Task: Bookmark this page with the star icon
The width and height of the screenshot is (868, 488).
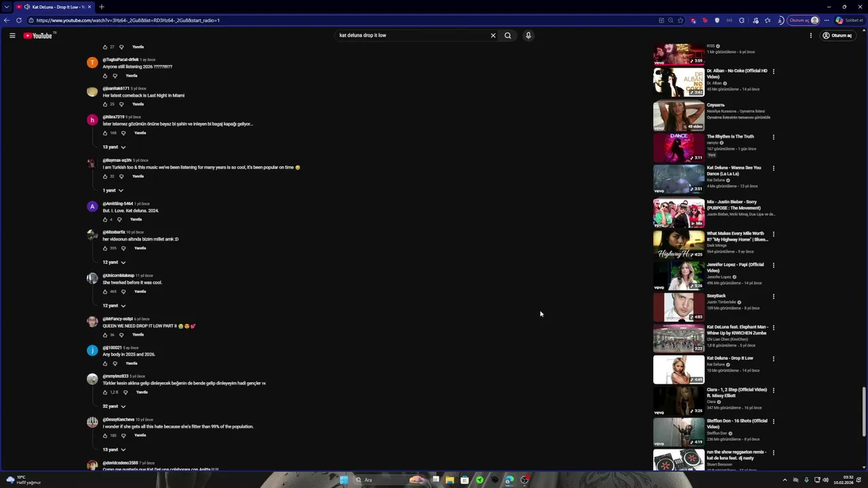Action: pyautogui.click(x=680, y=20)
